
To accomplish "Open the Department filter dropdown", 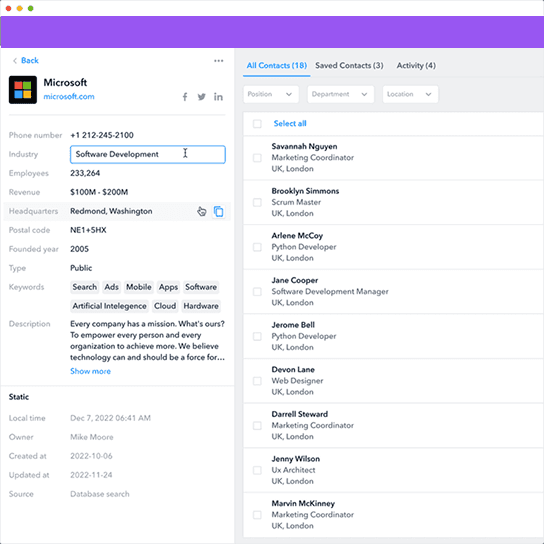I will 341,94.
